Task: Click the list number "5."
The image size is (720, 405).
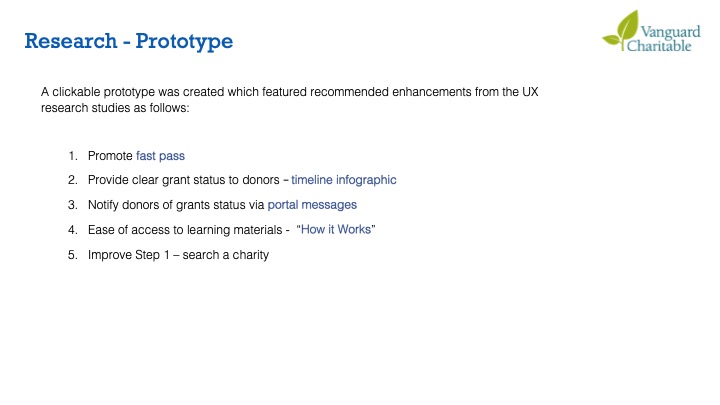Action: click(x=73, y=255)
